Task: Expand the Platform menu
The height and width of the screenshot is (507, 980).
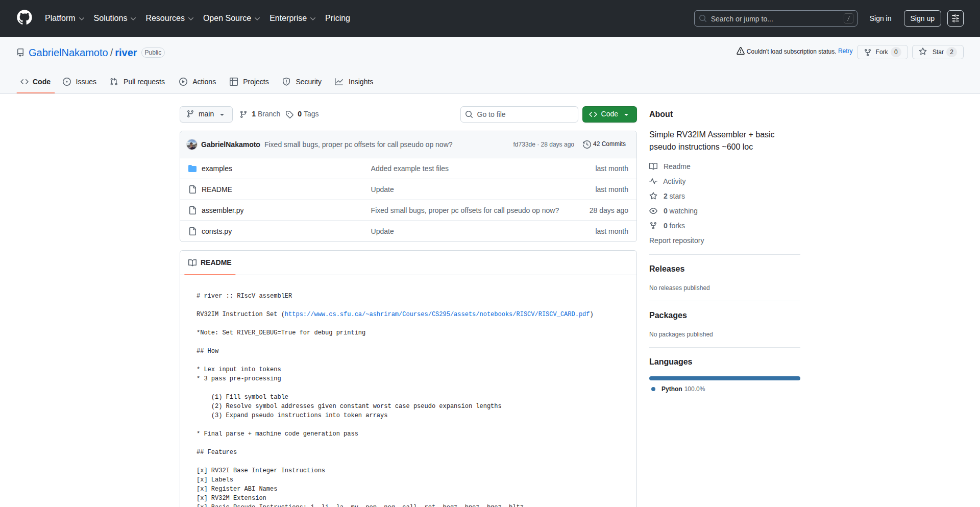Action: coord(64,18)
